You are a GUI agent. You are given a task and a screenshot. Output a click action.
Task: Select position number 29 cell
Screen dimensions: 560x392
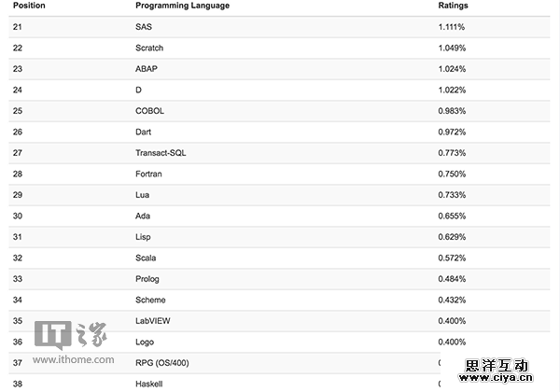point(18,194)
